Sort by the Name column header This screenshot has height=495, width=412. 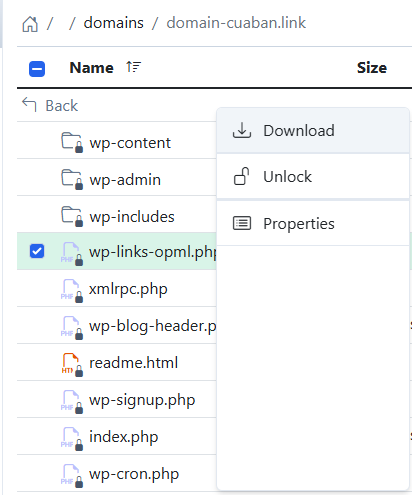91,68
